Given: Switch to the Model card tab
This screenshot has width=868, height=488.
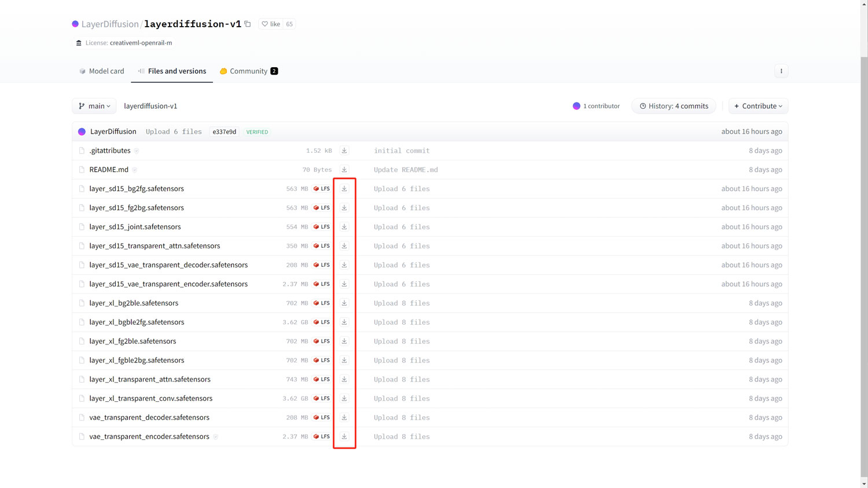Looking at the screenshot, I should click(102, 71).
